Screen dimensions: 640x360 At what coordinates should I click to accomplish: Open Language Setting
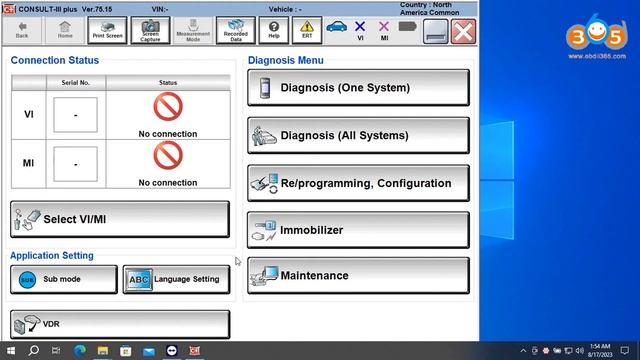click(176, 280)
